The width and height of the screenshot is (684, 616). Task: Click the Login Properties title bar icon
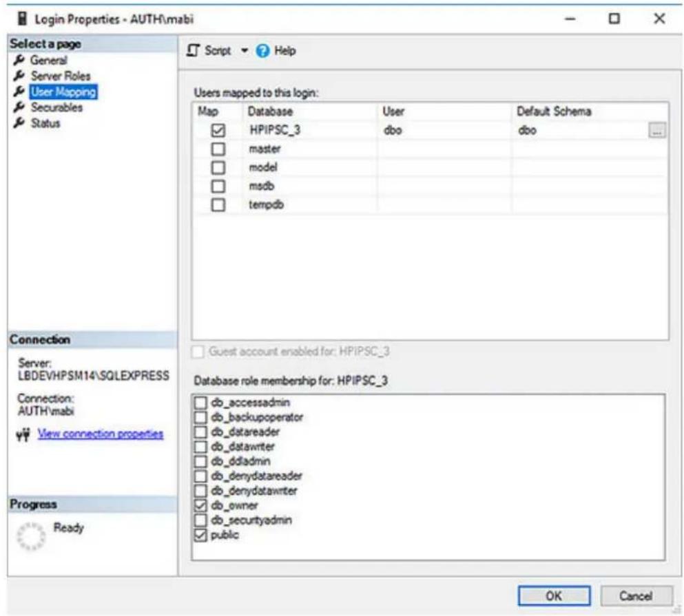click(22, 19)
